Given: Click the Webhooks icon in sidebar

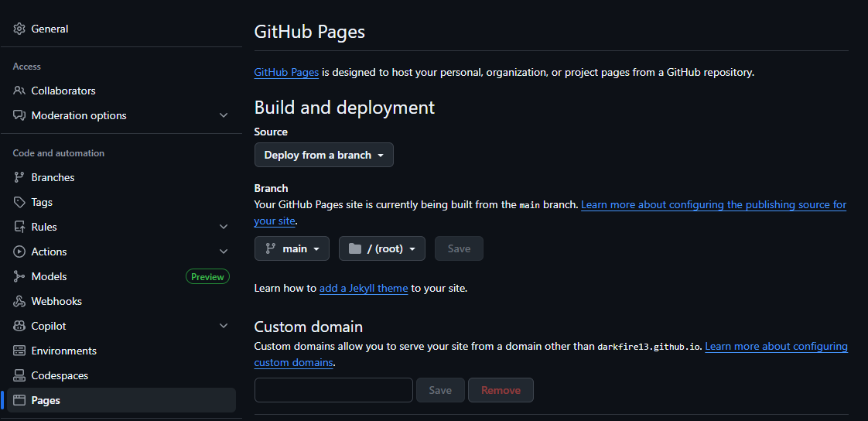Looking at the screenshot, I should point(19,301).
